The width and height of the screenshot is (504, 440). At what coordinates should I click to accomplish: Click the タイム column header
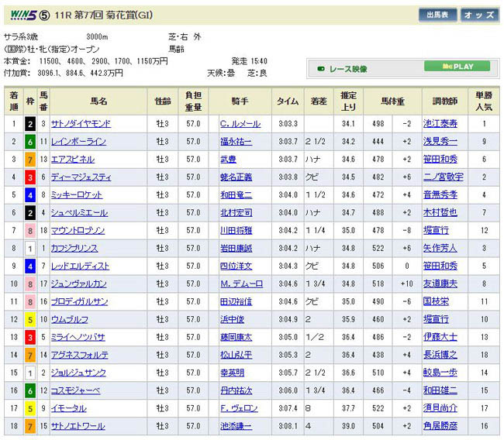(288, 101)
